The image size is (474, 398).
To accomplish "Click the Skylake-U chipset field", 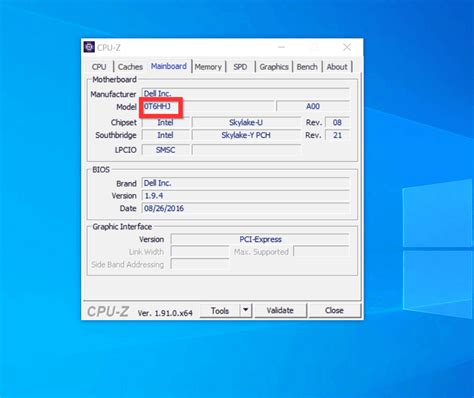I will click(x=246, y=122).
